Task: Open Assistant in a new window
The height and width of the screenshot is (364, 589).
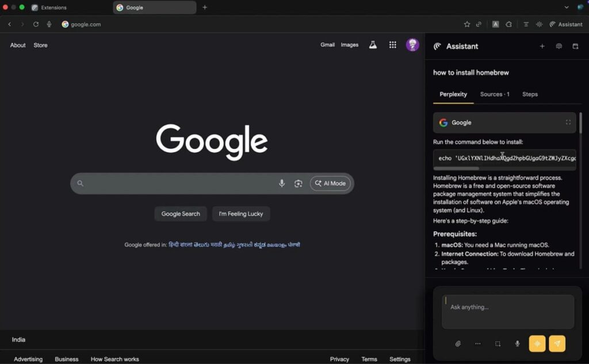Action: pos(575,46)
